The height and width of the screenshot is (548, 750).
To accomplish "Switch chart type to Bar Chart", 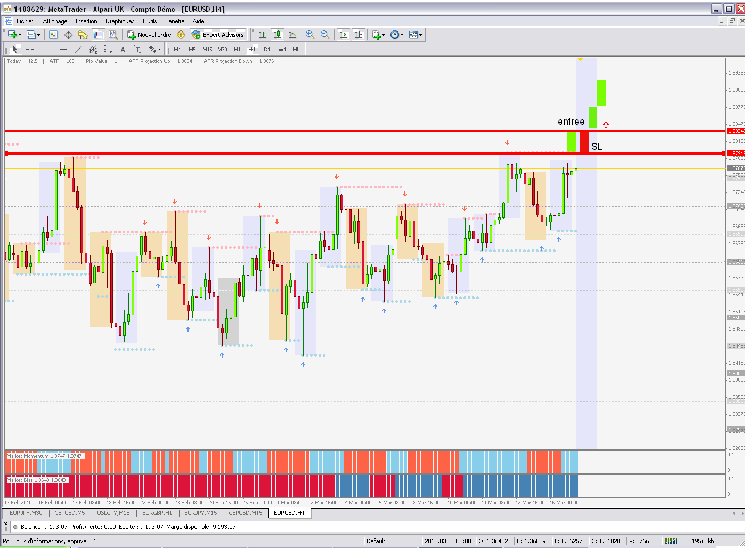I will tap(262, 34).
